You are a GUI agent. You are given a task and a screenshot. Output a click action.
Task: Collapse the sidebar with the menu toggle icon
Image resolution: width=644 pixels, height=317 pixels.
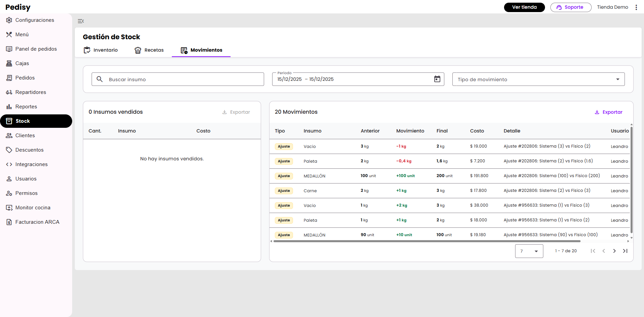(x=81, y=21)
